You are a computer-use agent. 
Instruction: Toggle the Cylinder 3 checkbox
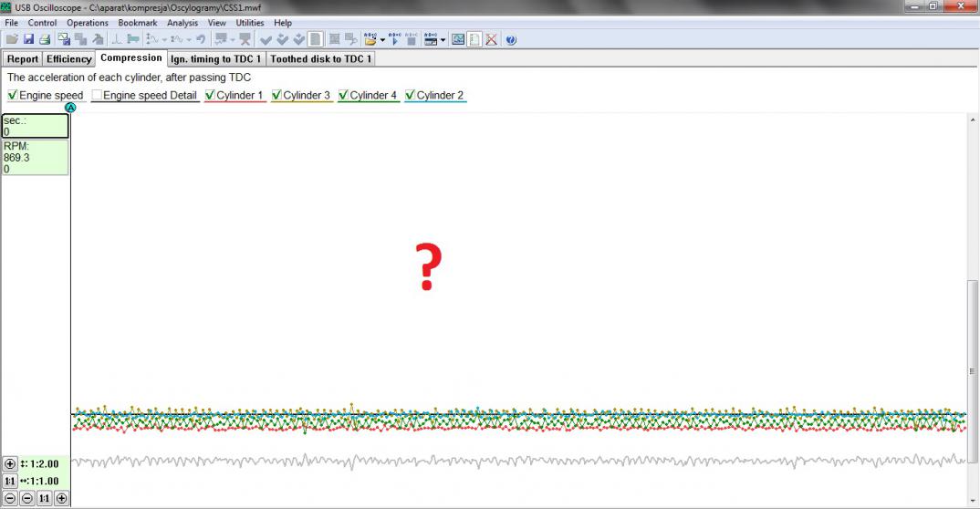[276, 96]
